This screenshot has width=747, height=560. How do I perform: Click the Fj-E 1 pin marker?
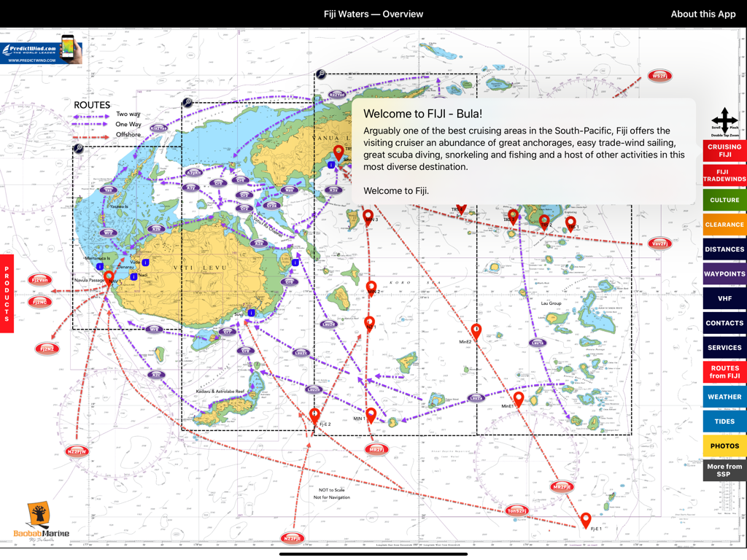click(x=586, y=519)
